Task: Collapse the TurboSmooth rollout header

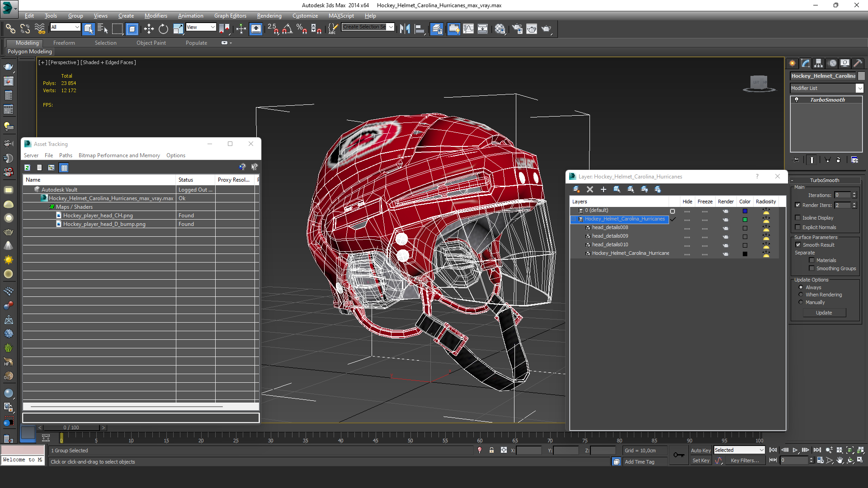Action: click(825, 180)
